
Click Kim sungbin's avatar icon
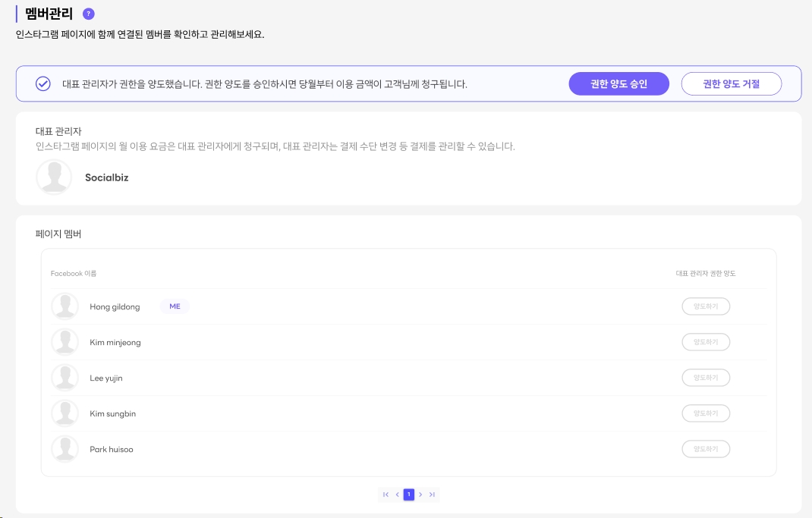pyautogui.click(x=65, y=413)
